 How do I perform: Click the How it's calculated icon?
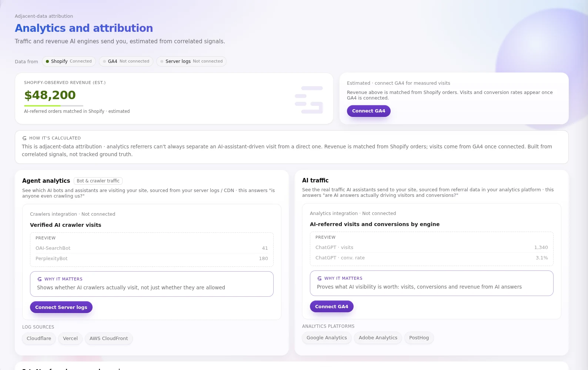click(x=24, y=138)
